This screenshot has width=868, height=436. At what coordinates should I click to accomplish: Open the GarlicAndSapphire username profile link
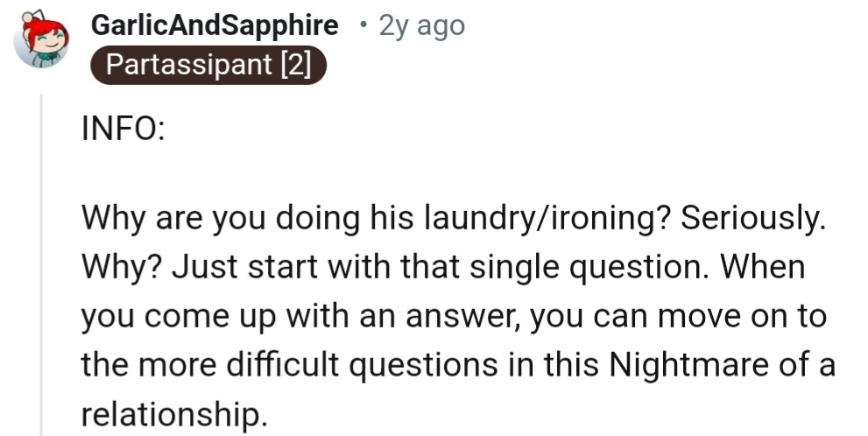(x=215, y=26)
